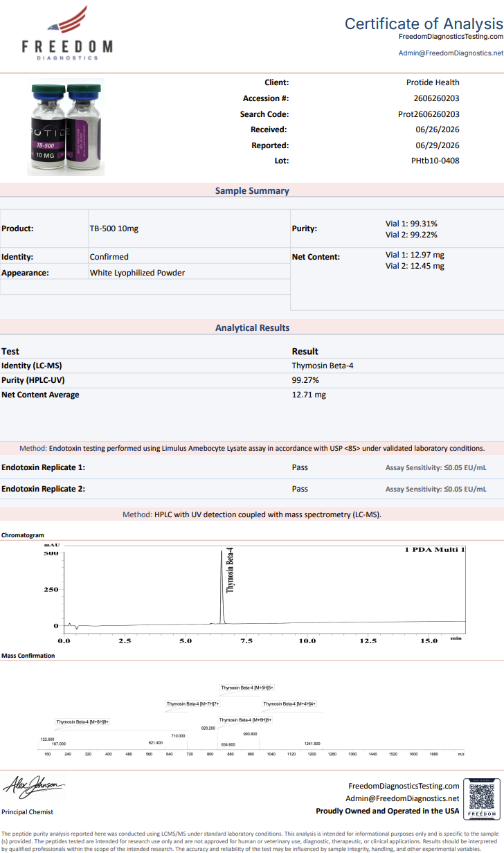Click the Certificate of Analysis title
Screen dimensions: 504x853
[x=424, y=24]
